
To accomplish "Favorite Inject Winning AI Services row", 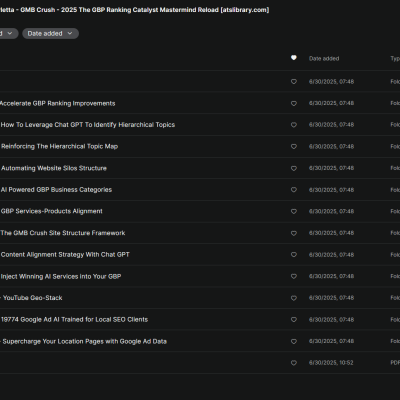I will (x=294, y=276).
